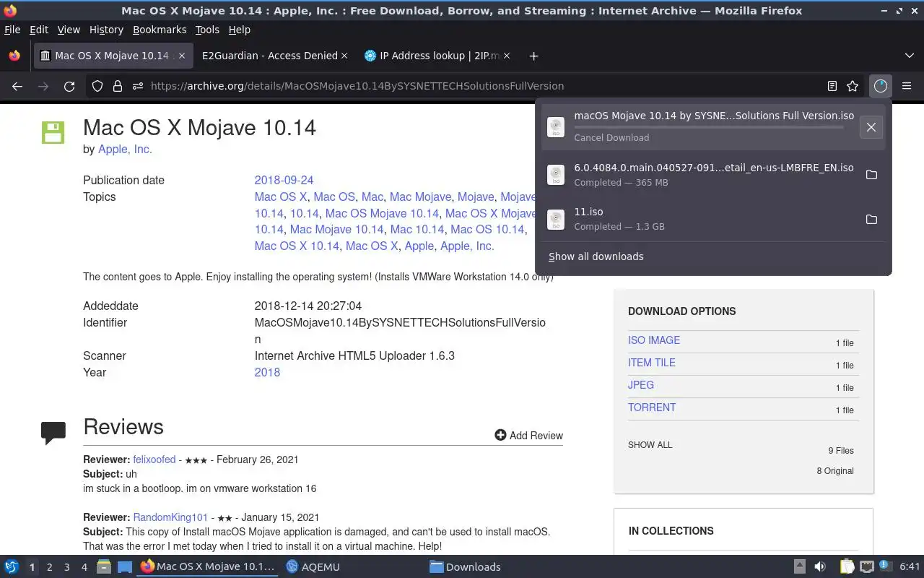The image size is (924, 578).
Task: Close the E2Guardian Access Denied tab
Action: [344, 56]
